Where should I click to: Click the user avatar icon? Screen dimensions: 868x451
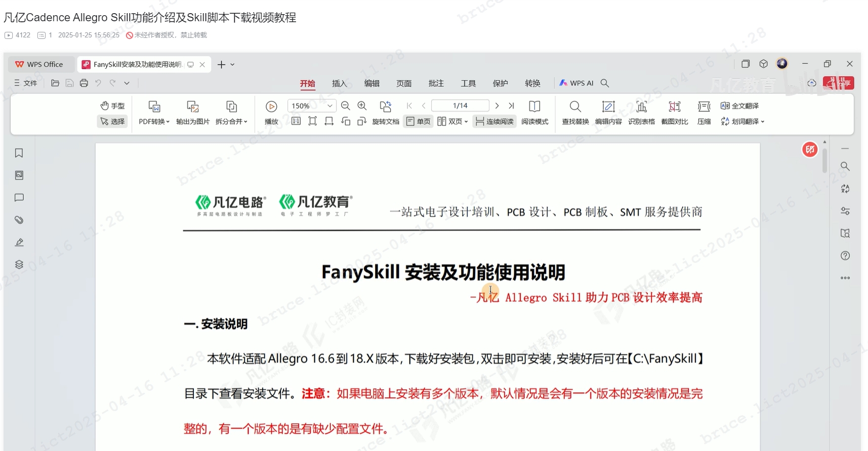point(782,64)
